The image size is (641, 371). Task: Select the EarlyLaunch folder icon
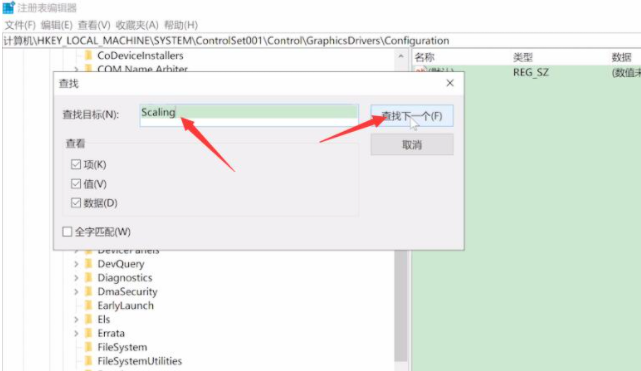point(88,305)
